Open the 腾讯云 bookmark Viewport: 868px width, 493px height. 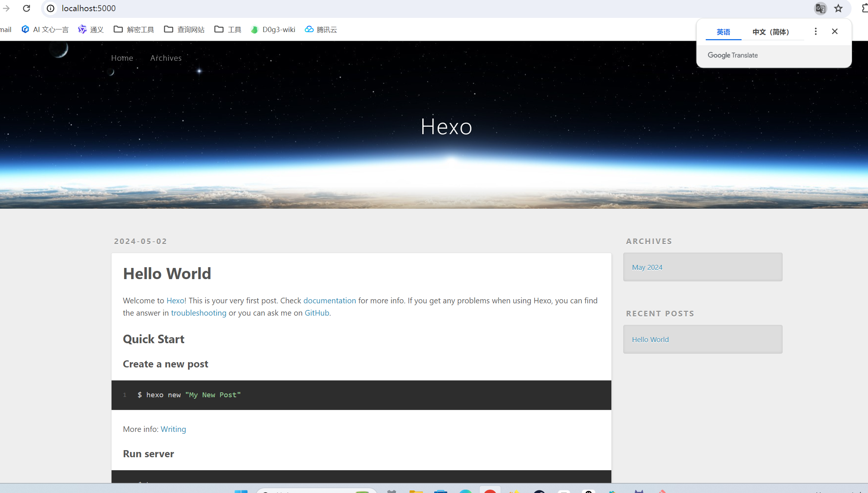321,29
